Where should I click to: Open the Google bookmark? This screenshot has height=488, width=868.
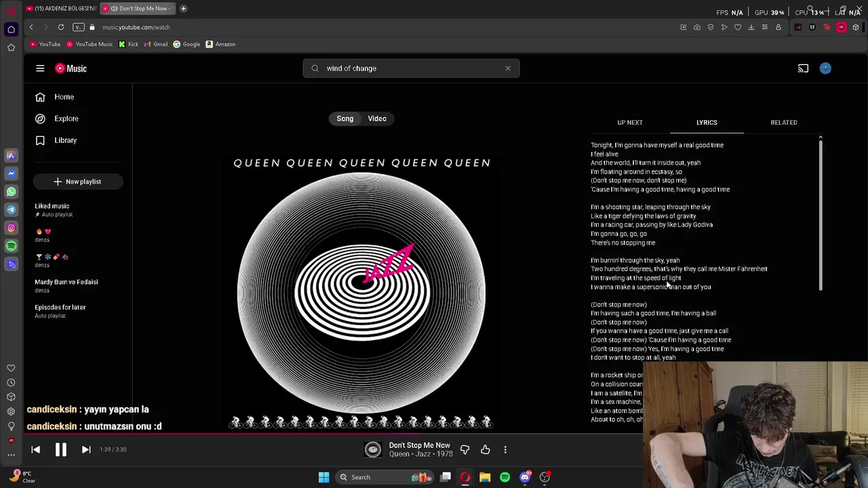click(x=186, y=44)
